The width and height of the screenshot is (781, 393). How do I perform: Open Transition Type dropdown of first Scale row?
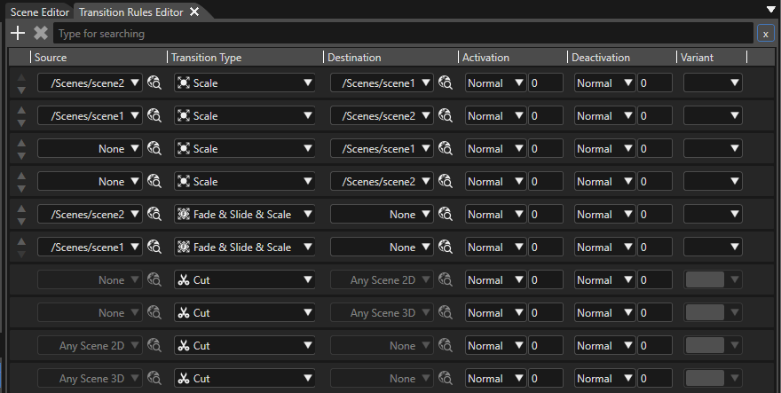click(x=245, y=83)
